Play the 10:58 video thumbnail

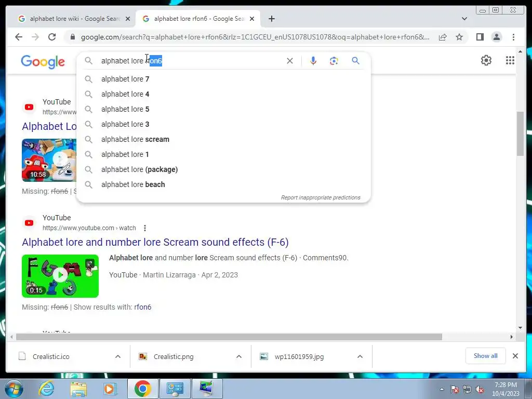point(49,160)
